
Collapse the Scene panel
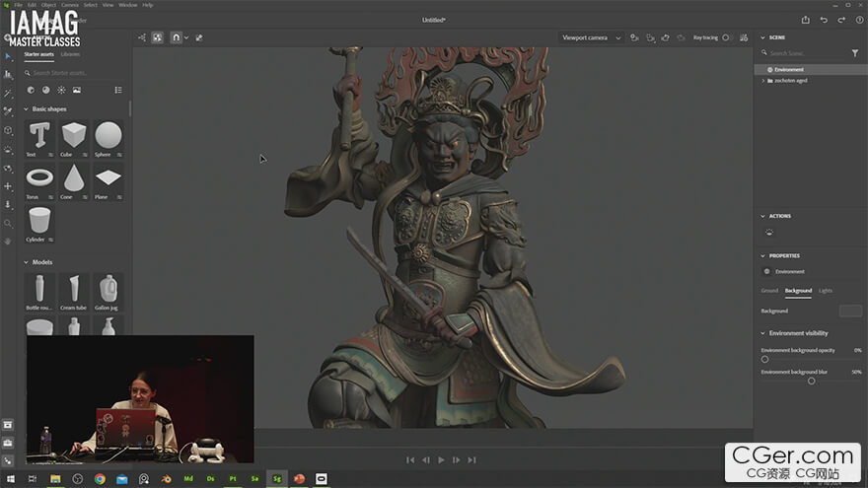pyautogui.click(x=762, y=37)
